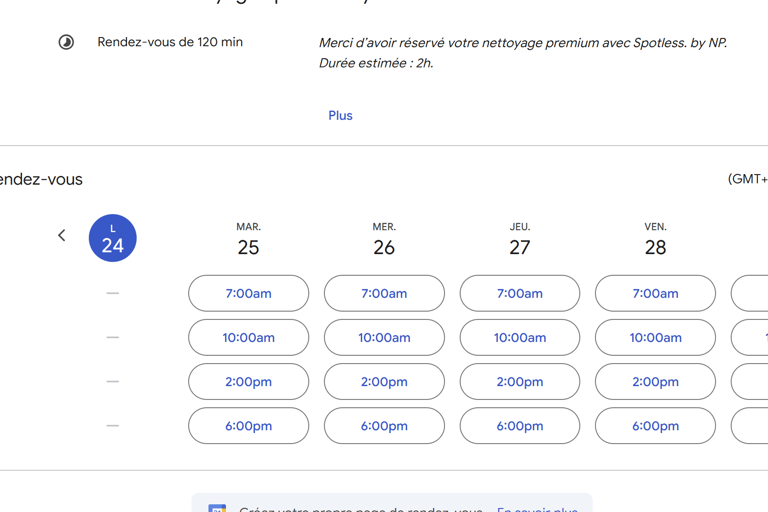Select Wednesday 26 date header

tap(384, 240)
